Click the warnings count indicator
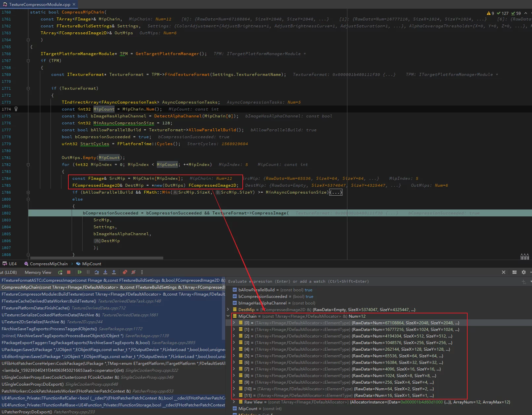 pyautogui.click(x=490, y=13)
